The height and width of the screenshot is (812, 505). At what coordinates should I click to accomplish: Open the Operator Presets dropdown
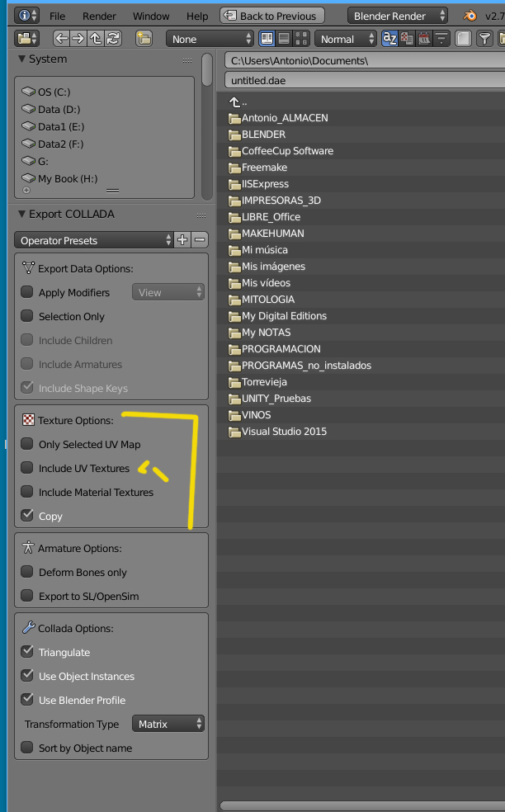pyautogui.click(x=94, y=240)
